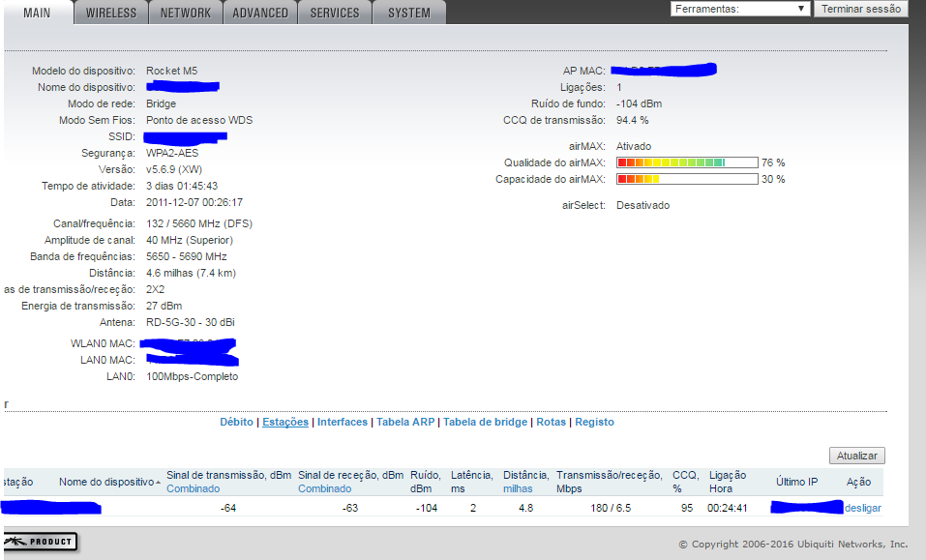
Task: Open the Tabela ARP link
Action: (405, 422)
